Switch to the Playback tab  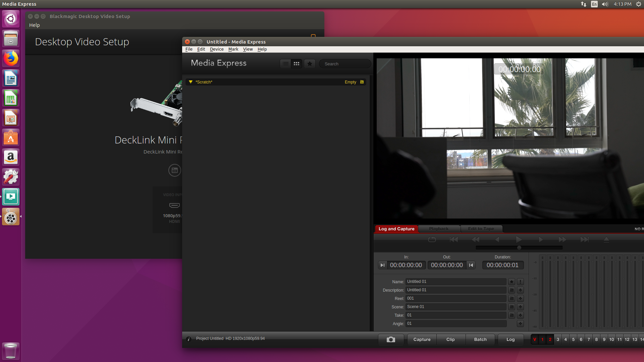439,229
